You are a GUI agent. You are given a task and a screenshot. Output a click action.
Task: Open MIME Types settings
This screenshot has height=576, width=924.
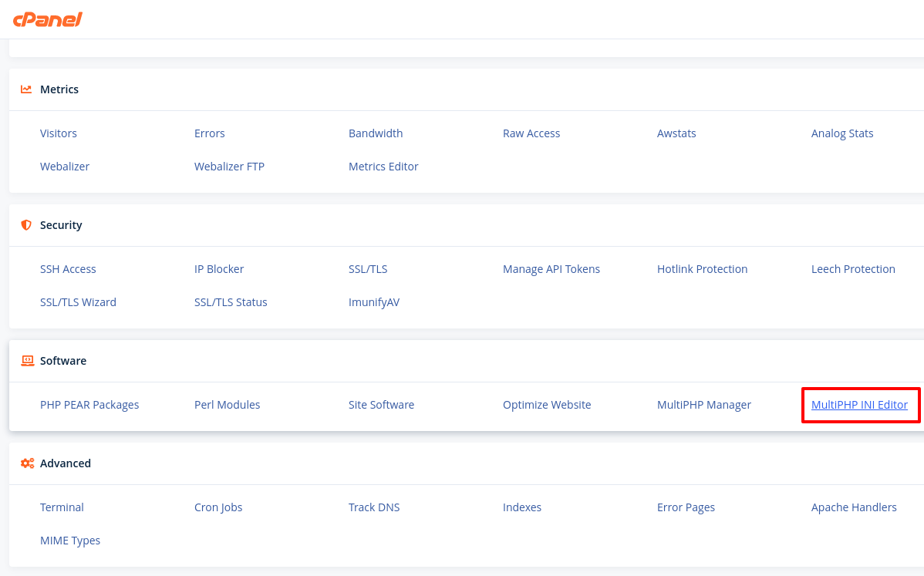70,540
